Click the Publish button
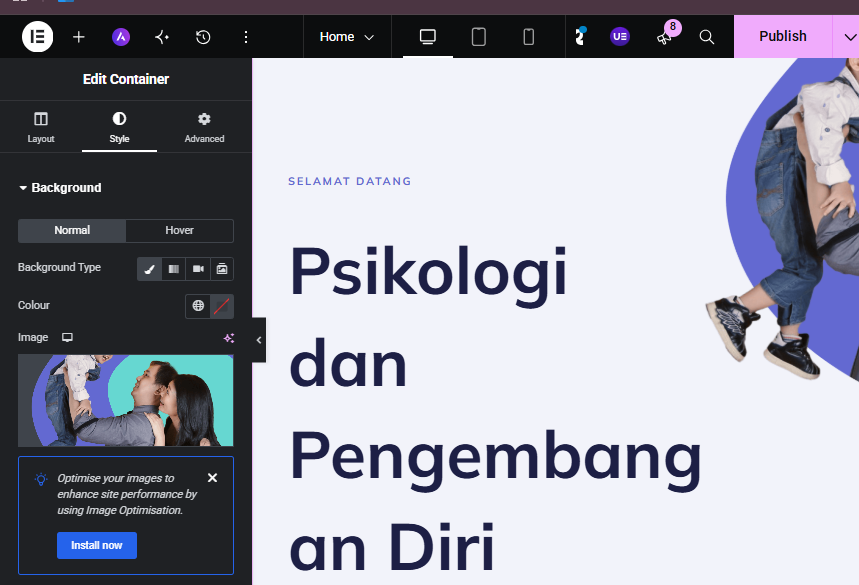Image resolution: width=859 pixels, height=585 pixels. pyautogui.click(x=782, y=37)
